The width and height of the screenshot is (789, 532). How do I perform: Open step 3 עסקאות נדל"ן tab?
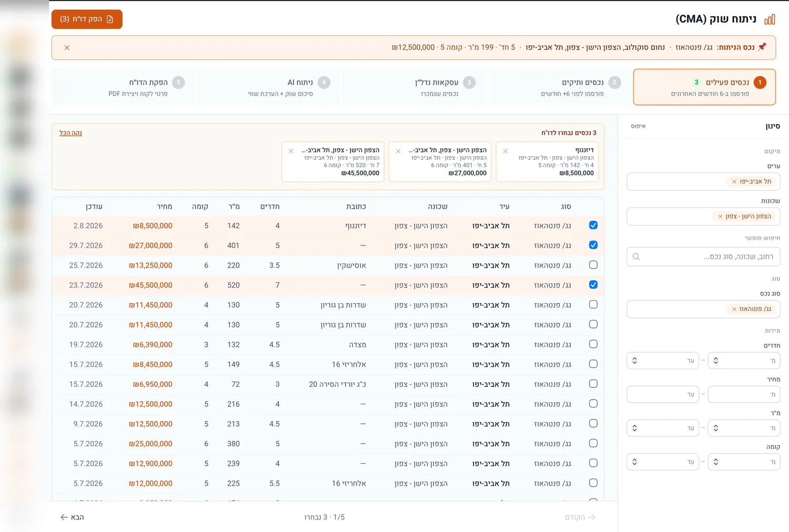point(414,87)
